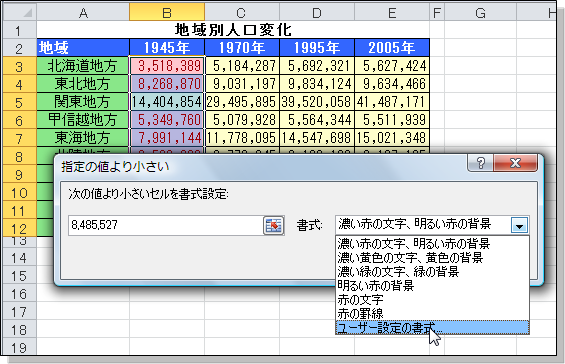Click cell containing 41,487,171
This screenshot has height=364, width=565.
click(x=392, y=102)
